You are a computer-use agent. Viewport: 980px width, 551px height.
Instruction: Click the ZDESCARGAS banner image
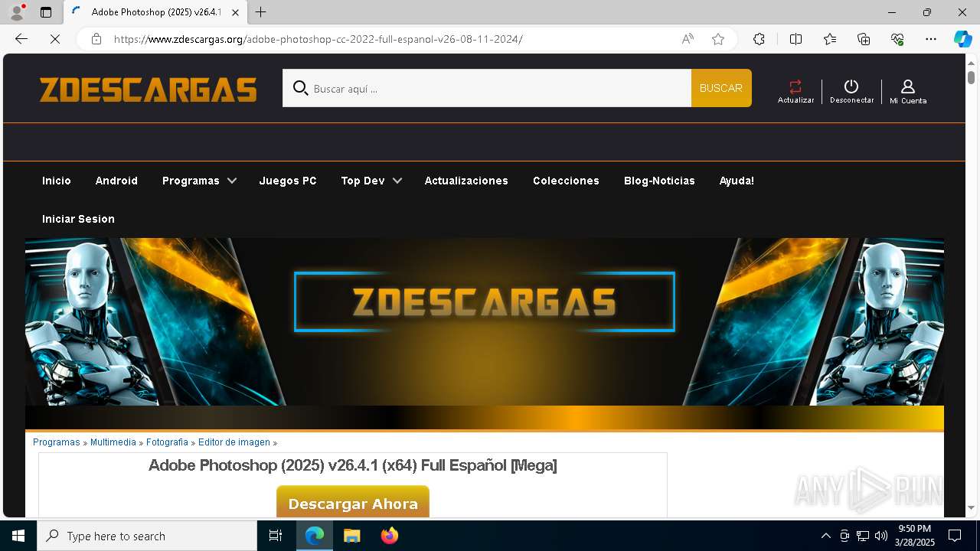point(484,321)
